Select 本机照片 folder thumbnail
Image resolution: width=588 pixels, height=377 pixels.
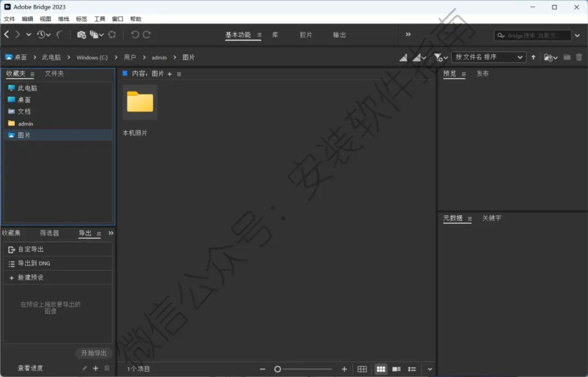[x=140, y=102]
